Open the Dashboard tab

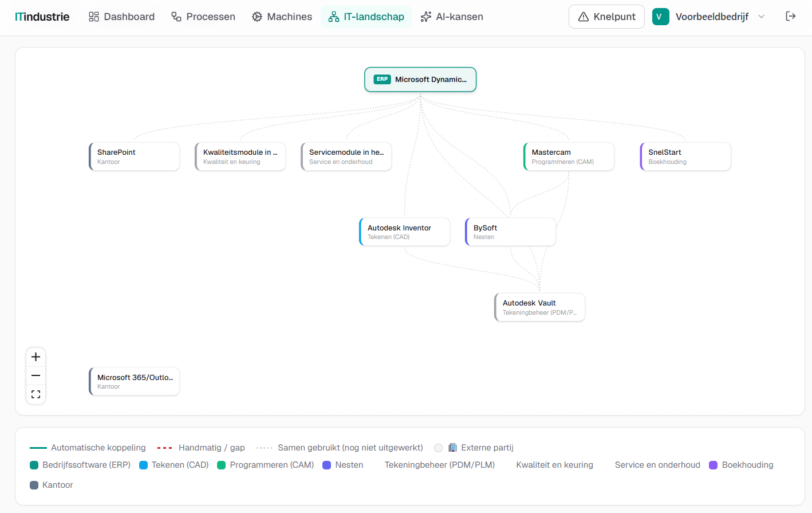pos(121,17)
